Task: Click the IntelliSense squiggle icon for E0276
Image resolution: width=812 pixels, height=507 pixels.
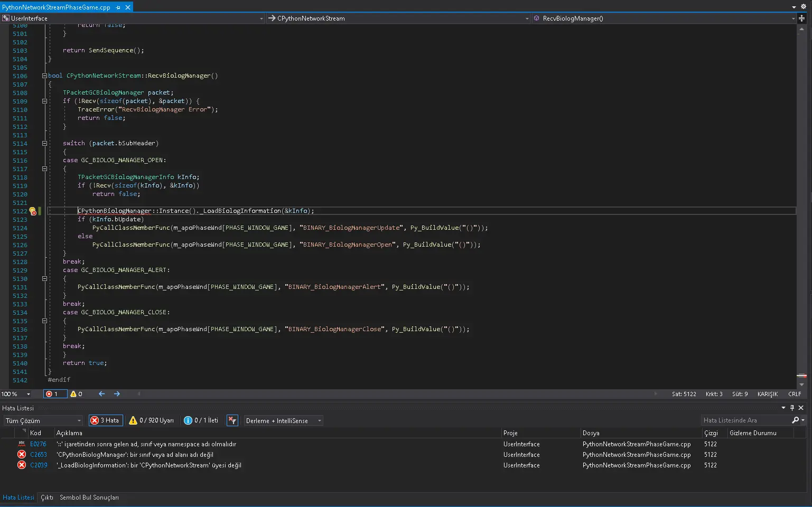Action: (22, 444)
